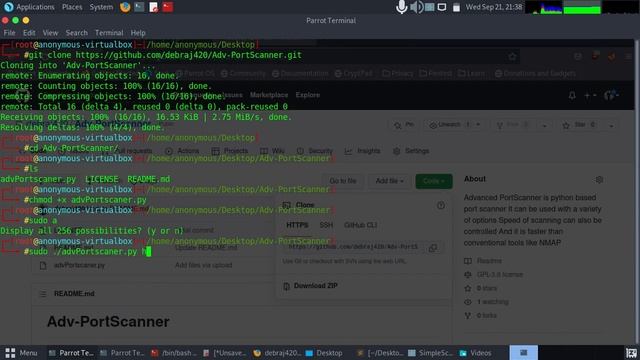The image size is (640, 360).
Task: Launch Firefox from the top panel
Action: (x=125, y=7)
